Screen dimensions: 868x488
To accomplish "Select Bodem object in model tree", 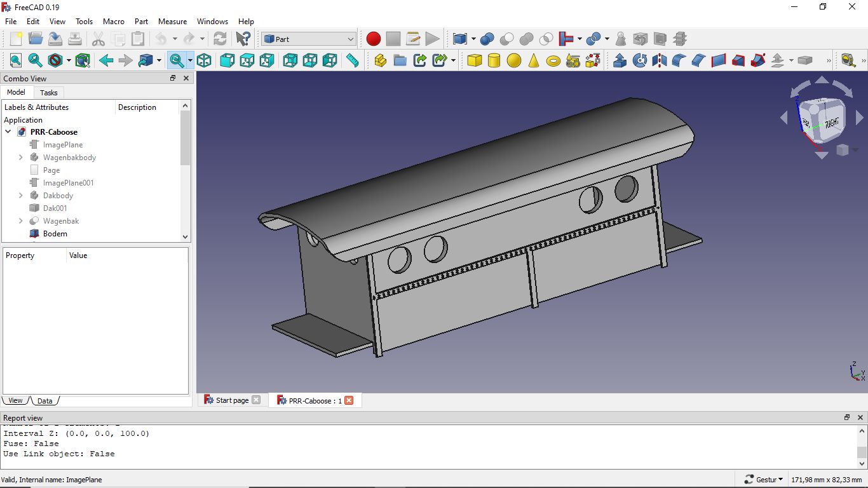I will 55,234.
